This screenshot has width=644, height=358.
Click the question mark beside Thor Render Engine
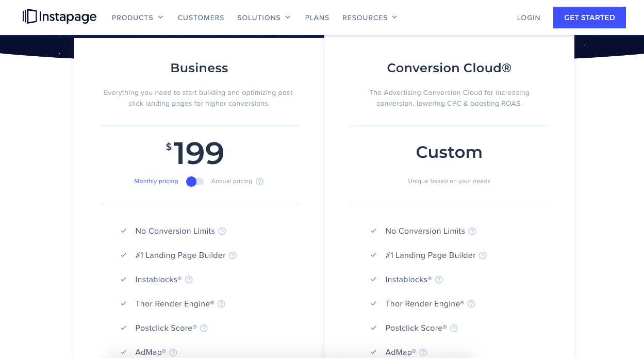pyautogui.click(x=221, y=304)
